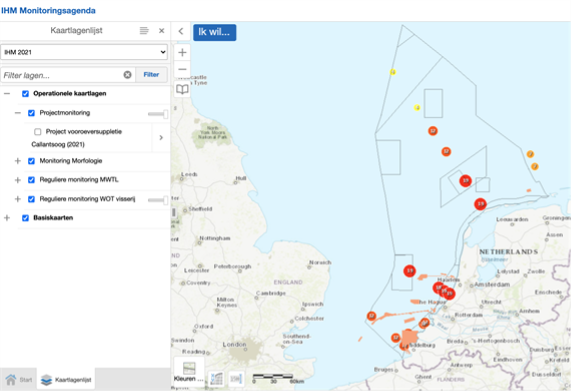This screenshot has width=572, height=392.
Task: Uncheck the Projectmonitoring layer
Action: pyautogui.click(x=31, y=113)
